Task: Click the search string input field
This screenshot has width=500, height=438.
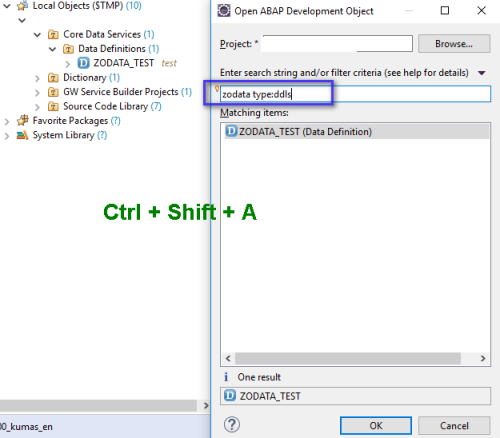Action: [355, 94]
